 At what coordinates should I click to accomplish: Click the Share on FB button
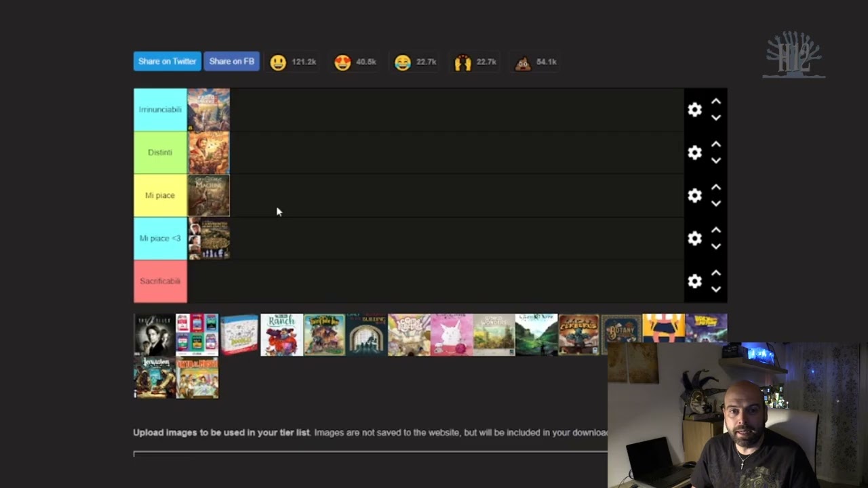coord(231,61)
